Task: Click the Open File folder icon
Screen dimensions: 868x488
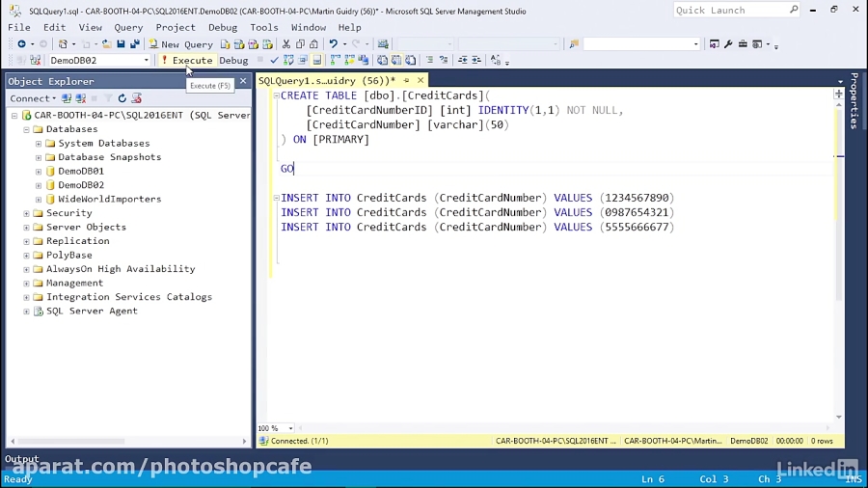Action: coord(106,44)
